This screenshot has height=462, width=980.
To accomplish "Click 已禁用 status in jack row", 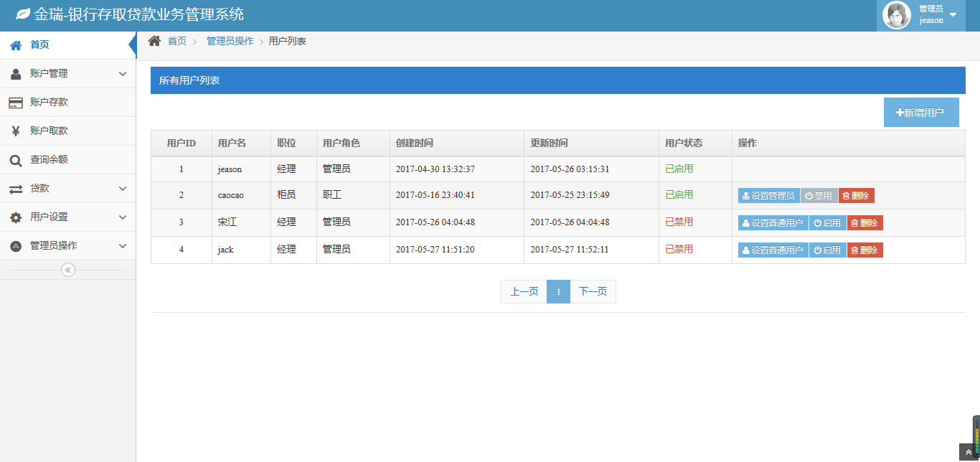I will point(679,250).
